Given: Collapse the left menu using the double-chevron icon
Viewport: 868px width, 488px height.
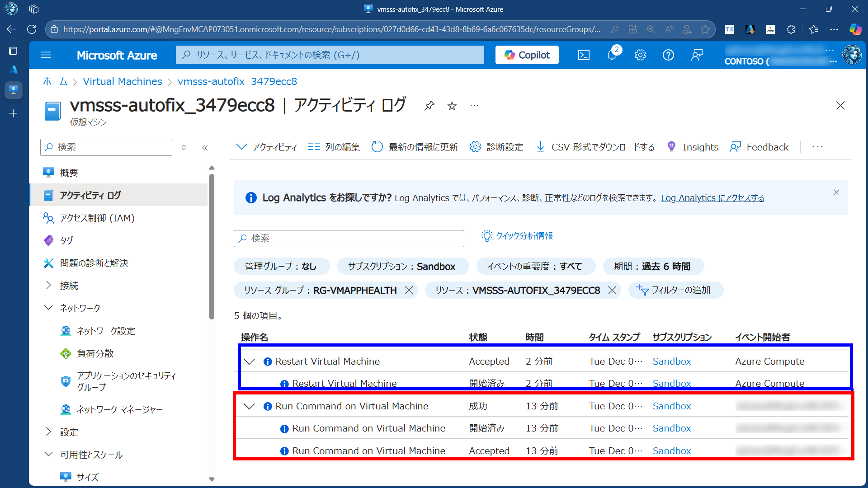Looking at the screenshot, I should point(205,147).
